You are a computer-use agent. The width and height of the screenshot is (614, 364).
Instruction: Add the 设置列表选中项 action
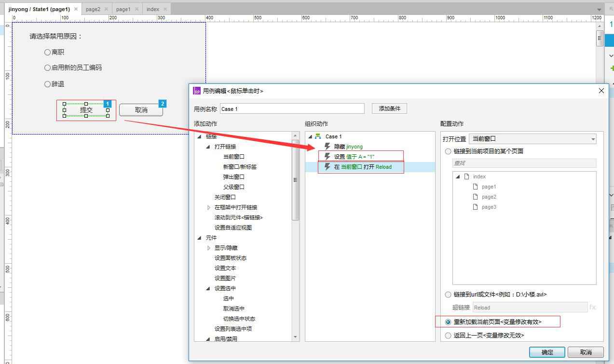233,329
